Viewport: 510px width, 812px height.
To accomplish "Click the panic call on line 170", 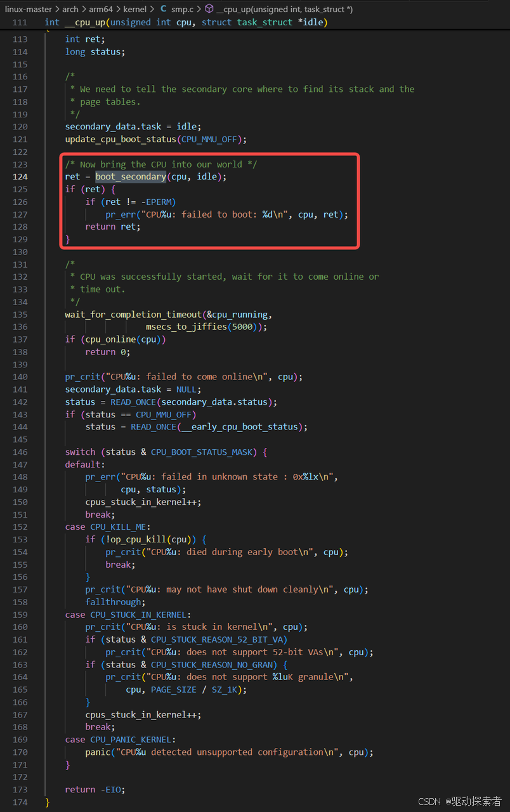I will click(98, 752).
